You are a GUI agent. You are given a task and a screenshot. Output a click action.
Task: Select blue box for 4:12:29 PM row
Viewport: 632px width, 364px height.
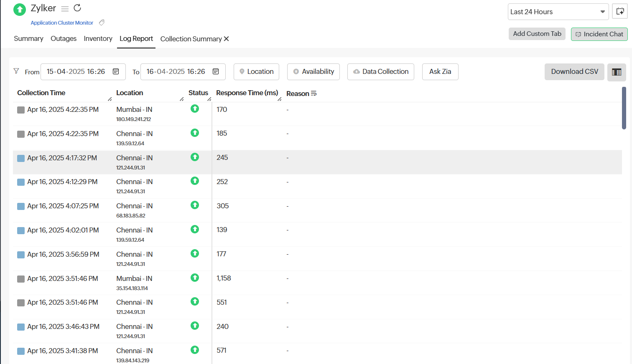pos(21,182)
